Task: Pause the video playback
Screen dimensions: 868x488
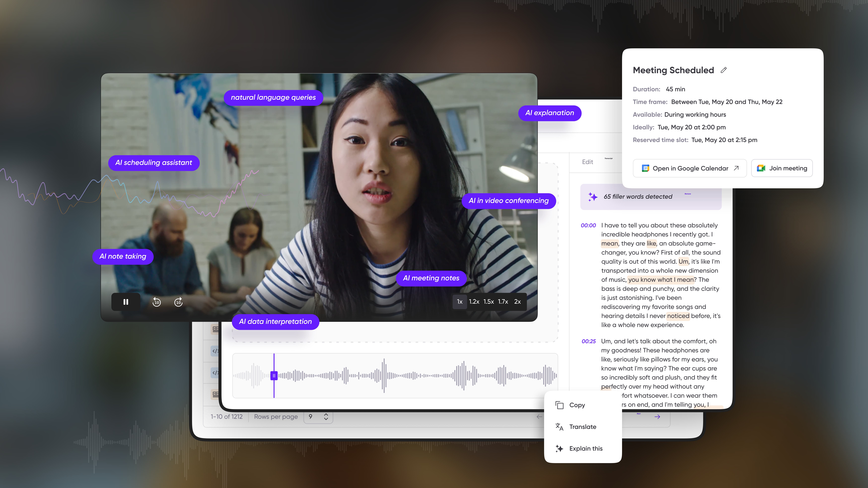Action: (x=126, y=302)
